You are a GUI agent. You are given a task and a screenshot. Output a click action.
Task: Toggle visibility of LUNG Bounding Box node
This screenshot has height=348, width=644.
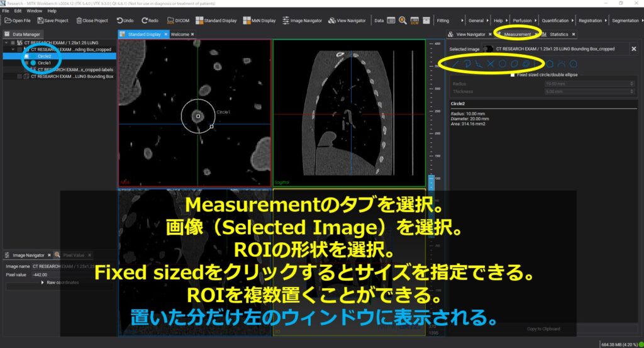(x=19, y=76)
